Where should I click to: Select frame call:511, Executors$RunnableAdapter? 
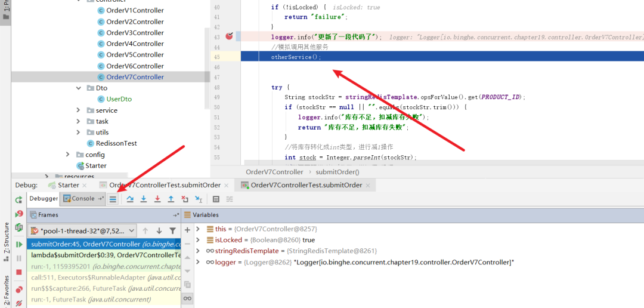coord(104,278)
